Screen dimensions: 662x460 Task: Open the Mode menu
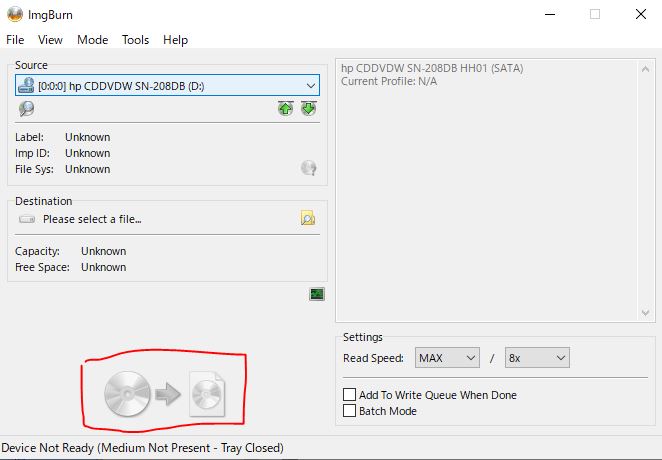click(x=92, y=40)
